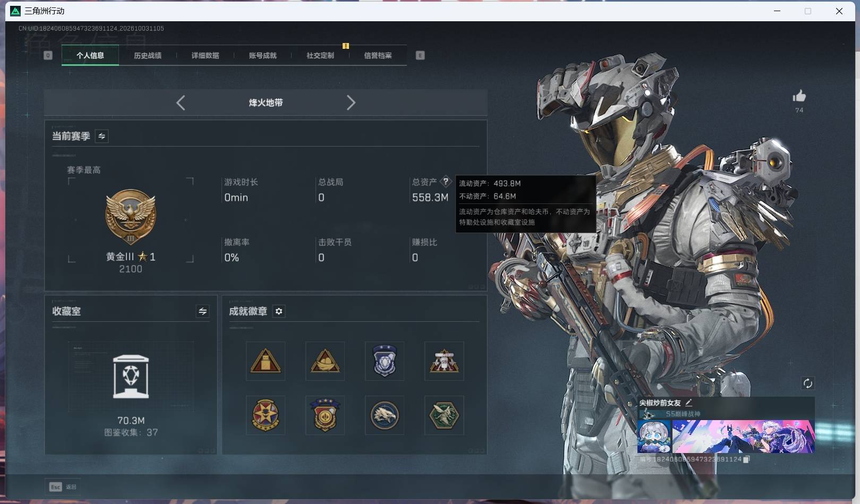Go to next mode with right chevron

coord(351,102)
